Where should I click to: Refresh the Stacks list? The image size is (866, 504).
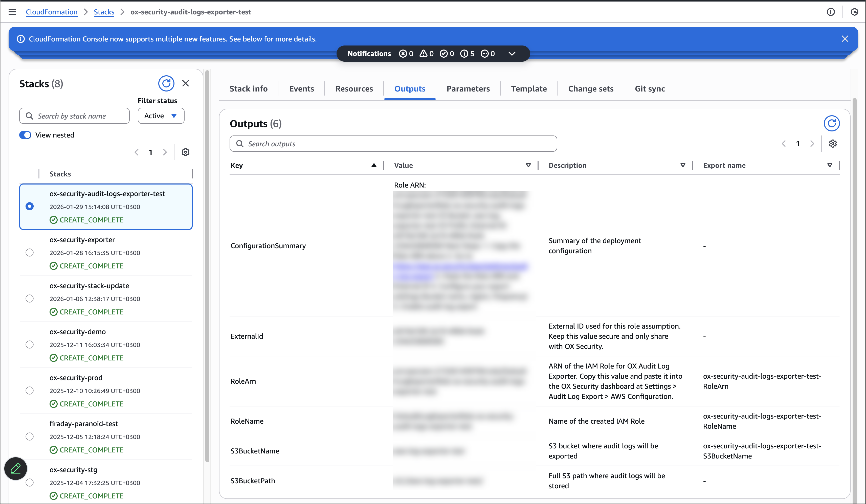pos(166,83)
